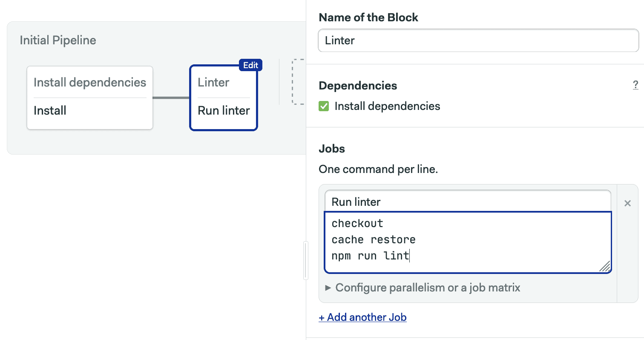644x340 pixels.
Task: Click the disclosure triangle before Configure parallelism
Action: [x=327, y=288]
